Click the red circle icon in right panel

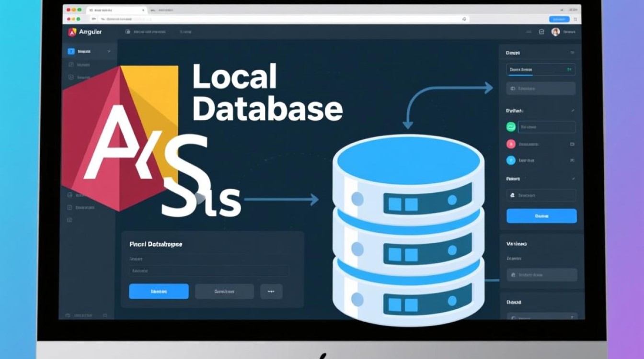pyautogui.click(x=511, y=144)
